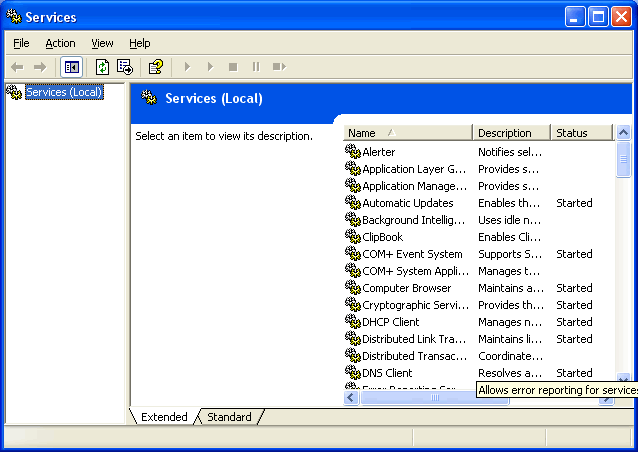Click the Export List toolbar icon
Viewport: 638px width, 452px height.
click(125, 67)
